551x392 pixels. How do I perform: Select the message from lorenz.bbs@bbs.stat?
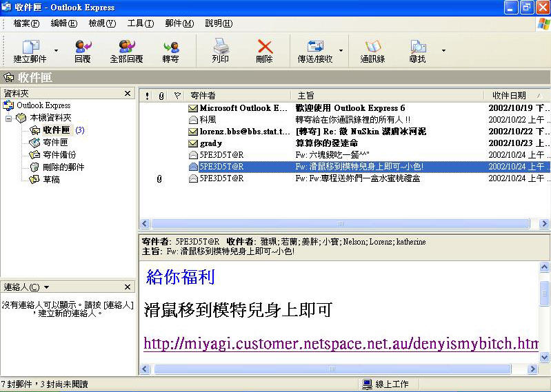click(x=344, y=132)
